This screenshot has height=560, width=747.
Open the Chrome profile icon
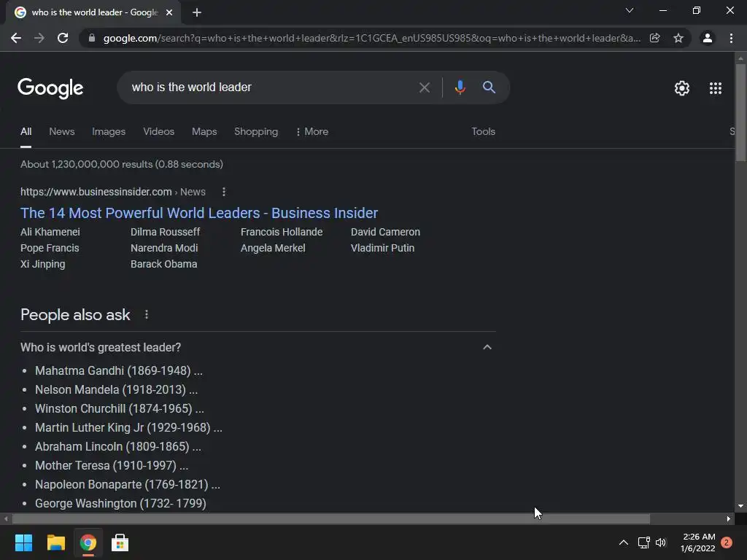click(x=708, y=38)
